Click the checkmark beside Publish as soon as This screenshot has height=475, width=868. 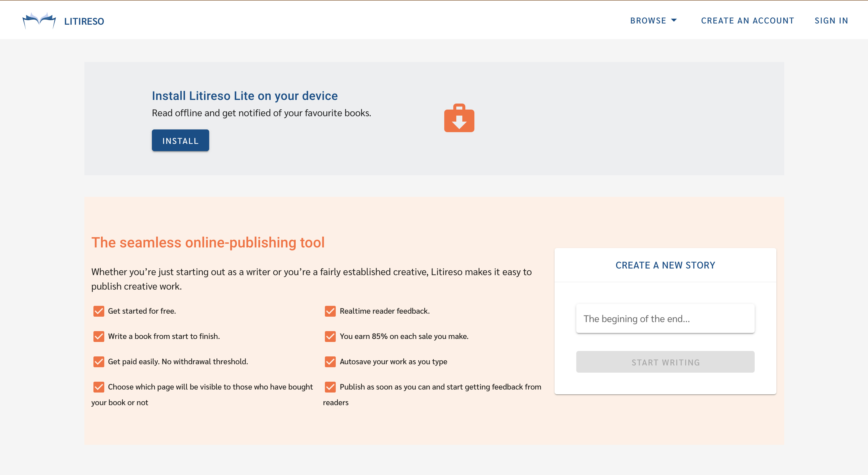tap(330, 387)
